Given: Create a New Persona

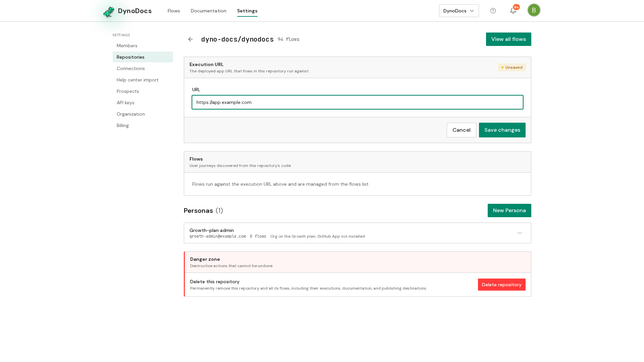Looking at the screenshot, I should tap(509, 210).
